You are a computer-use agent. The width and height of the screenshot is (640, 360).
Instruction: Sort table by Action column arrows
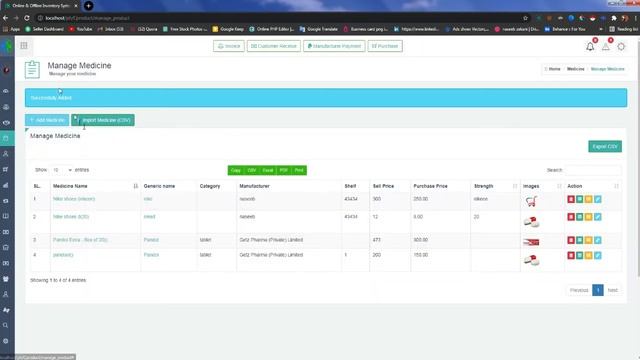tap(616, 186)
